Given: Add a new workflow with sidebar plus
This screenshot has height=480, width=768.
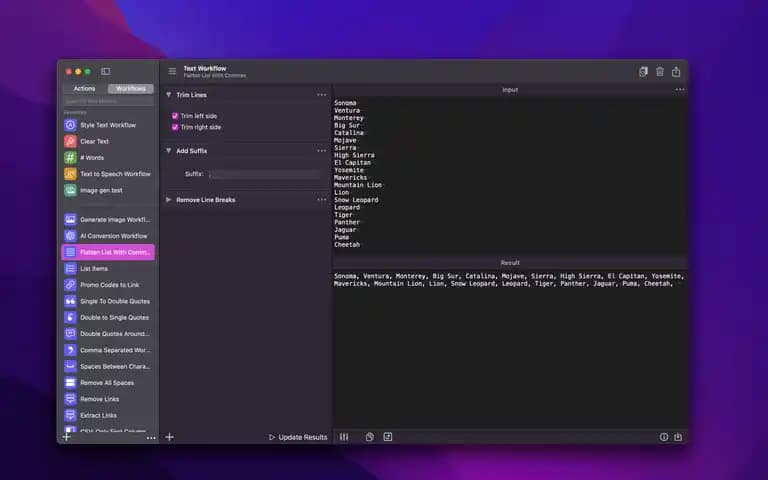Looking at the screenshot, I should click(67, 437).
